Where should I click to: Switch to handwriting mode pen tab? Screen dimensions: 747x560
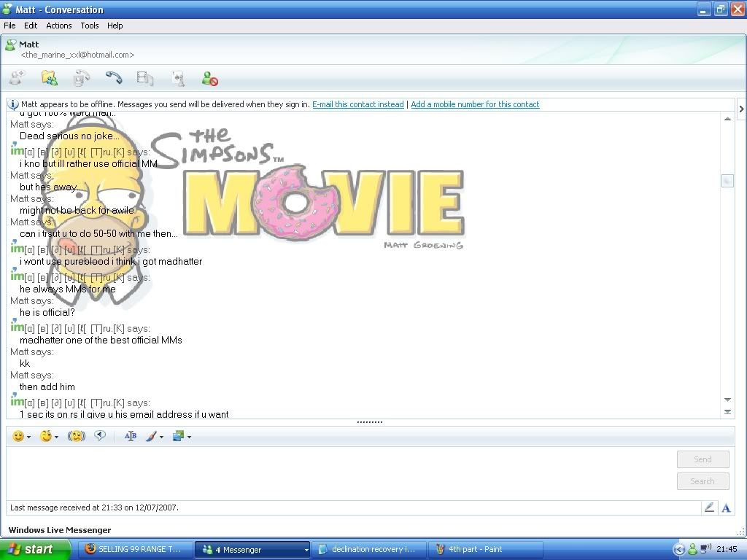click(709, 507)
